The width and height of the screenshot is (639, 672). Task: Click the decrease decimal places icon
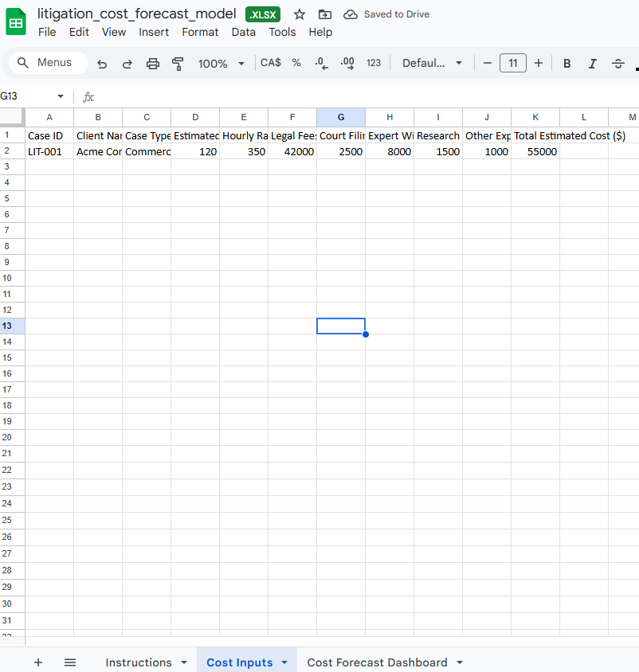click(320, 63)
